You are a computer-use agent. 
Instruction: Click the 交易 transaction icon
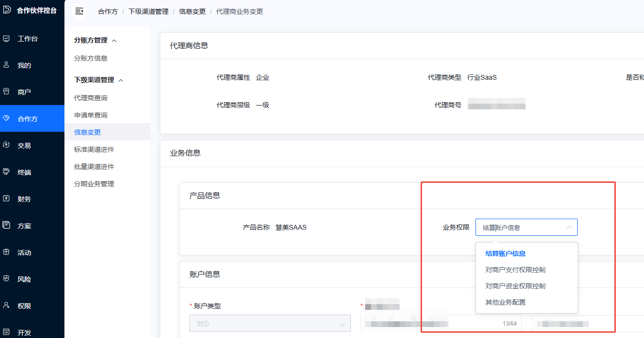click(7, 145)
